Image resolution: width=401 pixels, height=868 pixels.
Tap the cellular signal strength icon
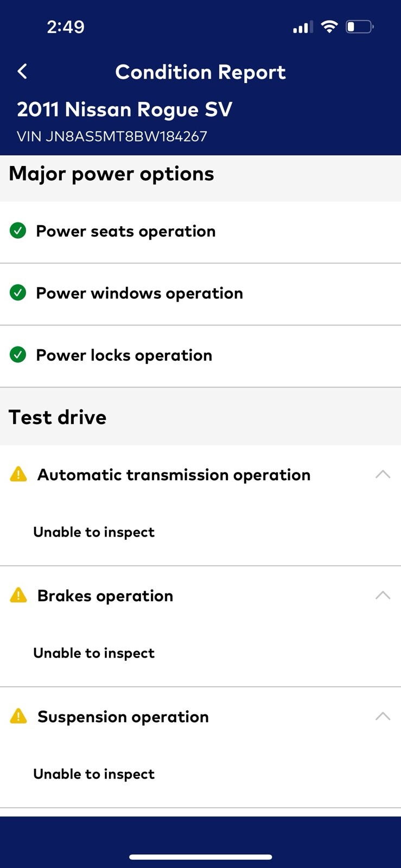coord(302,27)
